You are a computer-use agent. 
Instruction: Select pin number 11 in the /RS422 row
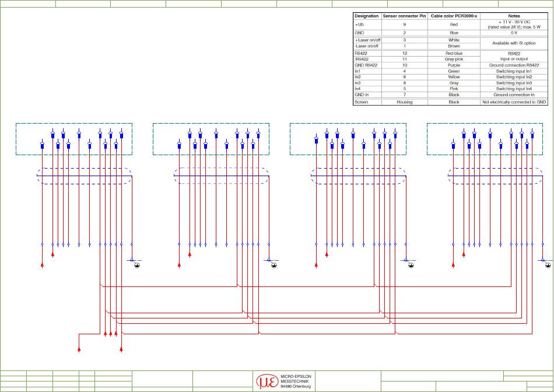tap(405, 60)
